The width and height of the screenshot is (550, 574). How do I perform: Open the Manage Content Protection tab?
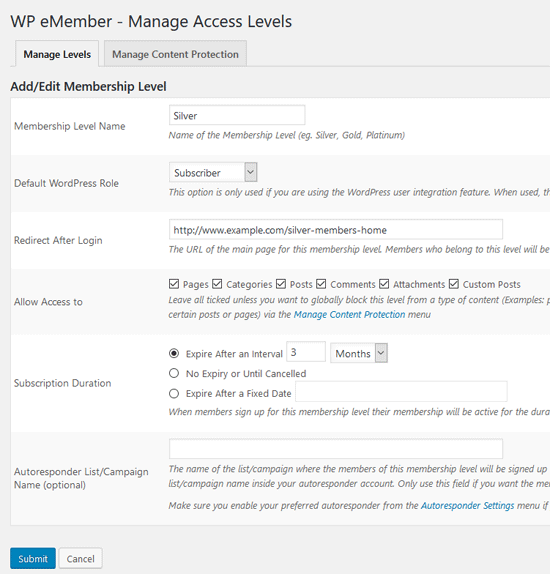pyautogui.click(x=175, y=54)
